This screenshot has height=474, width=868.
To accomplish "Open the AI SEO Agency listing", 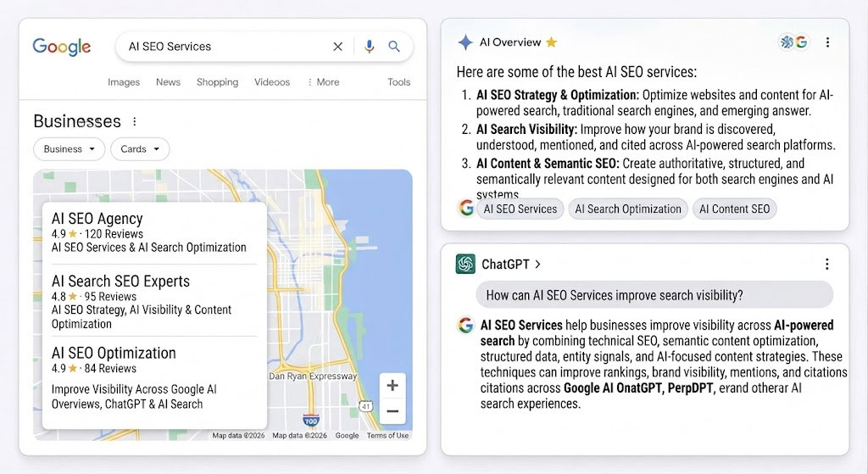I will tap(97, 219).
